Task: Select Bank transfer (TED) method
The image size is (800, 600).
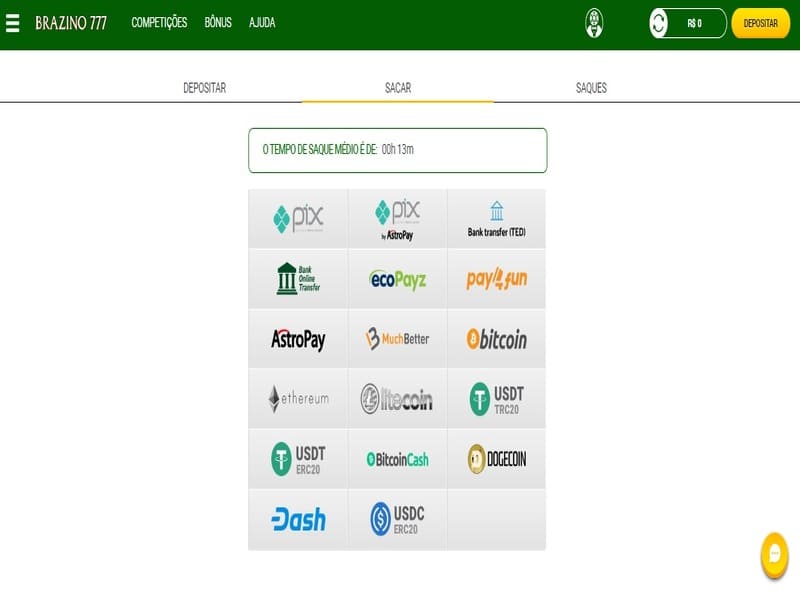Action: coord(496,219)
